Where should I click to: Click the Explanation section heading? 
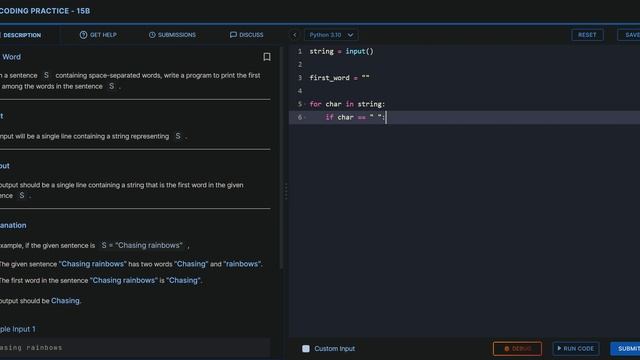coord(13,225)
